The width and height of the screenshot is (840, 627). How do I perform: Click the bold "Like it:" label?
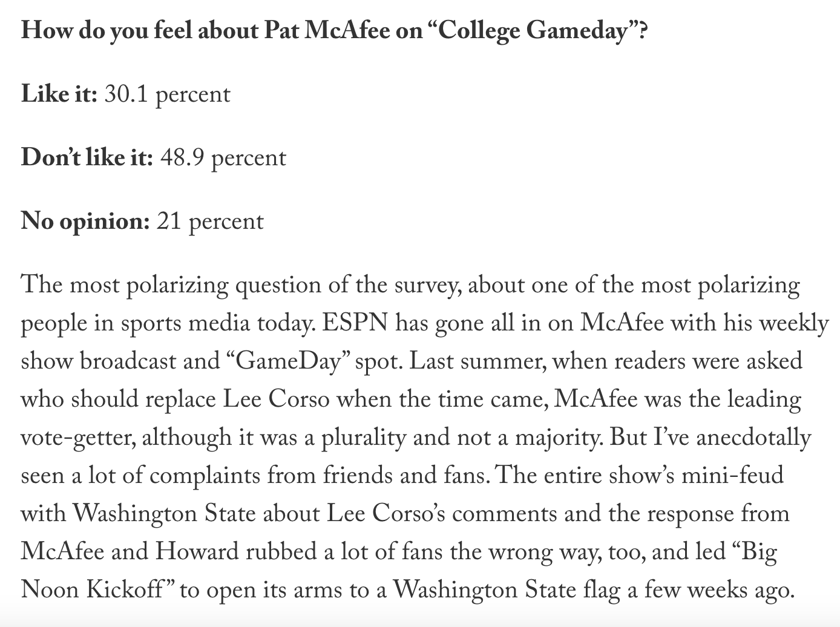click(x=59, y=94)
